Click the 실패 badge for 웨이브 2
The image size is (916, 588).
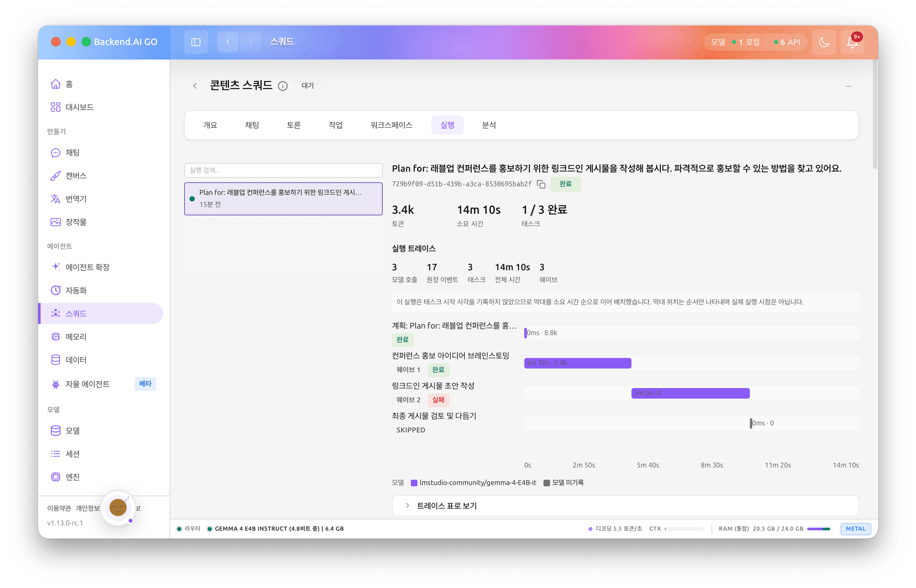point(438,400)
